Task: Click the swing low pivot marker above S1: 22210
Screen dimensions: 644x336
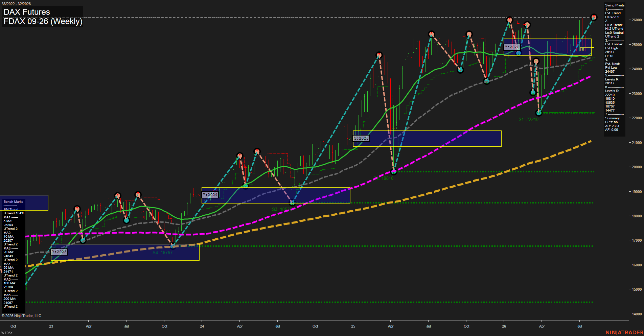Action: 539,113
